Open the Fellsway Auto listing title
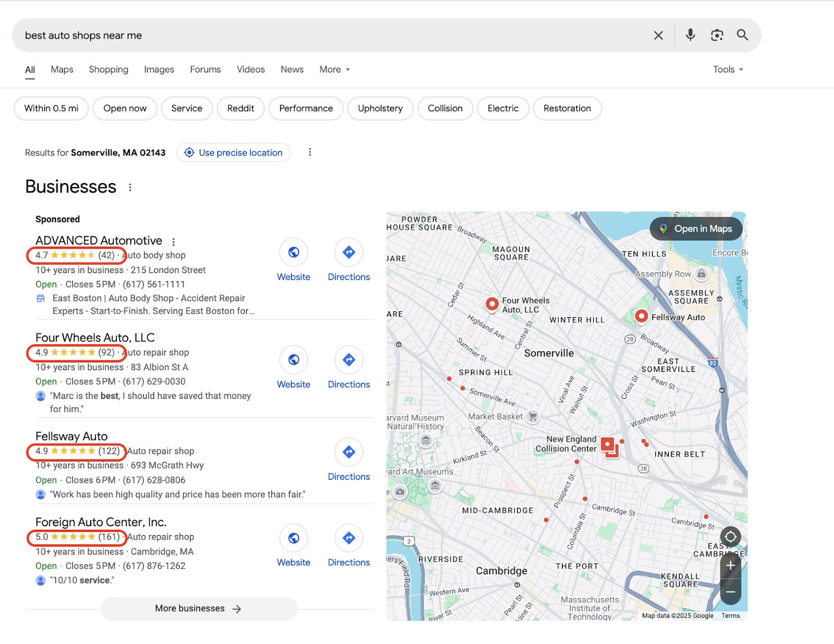This screenshot has height=644, width=834. point(71,436)
